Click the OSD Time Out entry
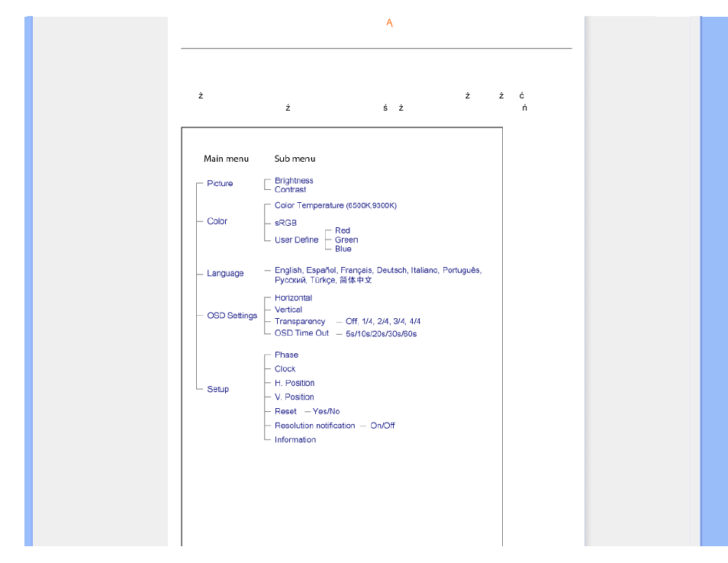The image size is (728, 563). pos(301,333)
